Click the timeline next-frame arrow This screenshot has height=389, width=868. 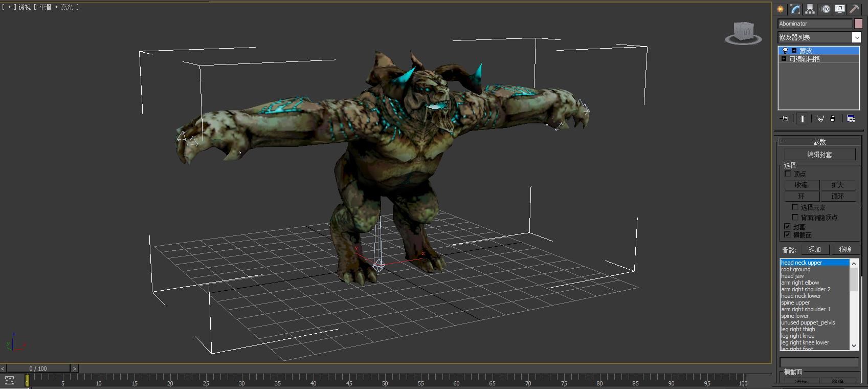(75, 369)
